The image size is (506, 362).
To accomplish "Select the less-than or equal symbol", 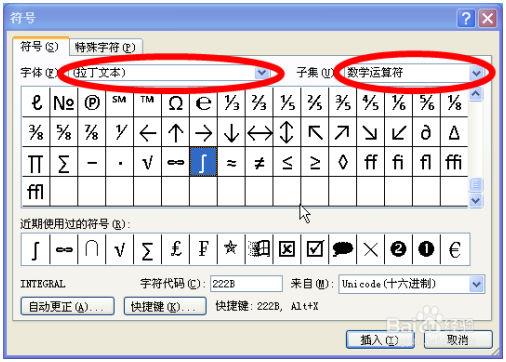I will click(x=287, y=162).
